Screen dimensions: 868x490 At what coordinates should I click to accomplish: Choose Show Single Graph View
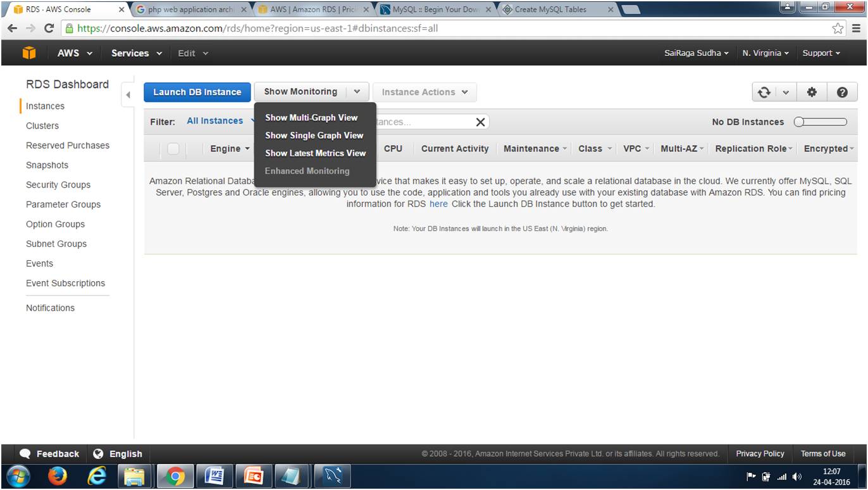coord(314,135)
